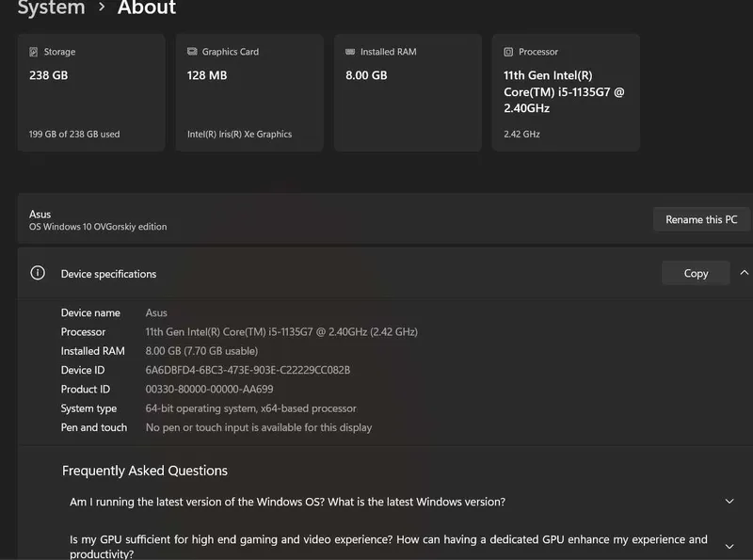Image resolution: width=753 pixels, height=560 pixels.
Task: Click the Storage drive icon
Action: coord(34,52)
